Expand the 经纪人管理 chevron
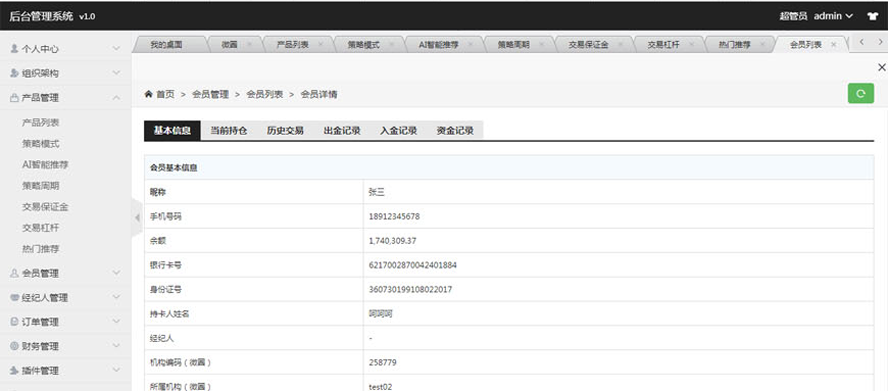The image size is (888, 391). 116,298
